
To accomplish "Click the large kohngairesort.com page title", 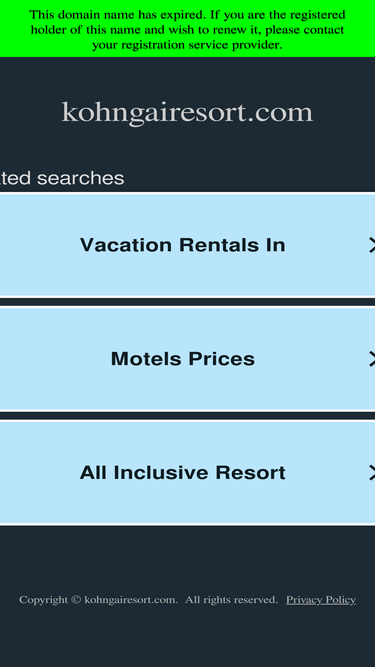I will 187,113.
